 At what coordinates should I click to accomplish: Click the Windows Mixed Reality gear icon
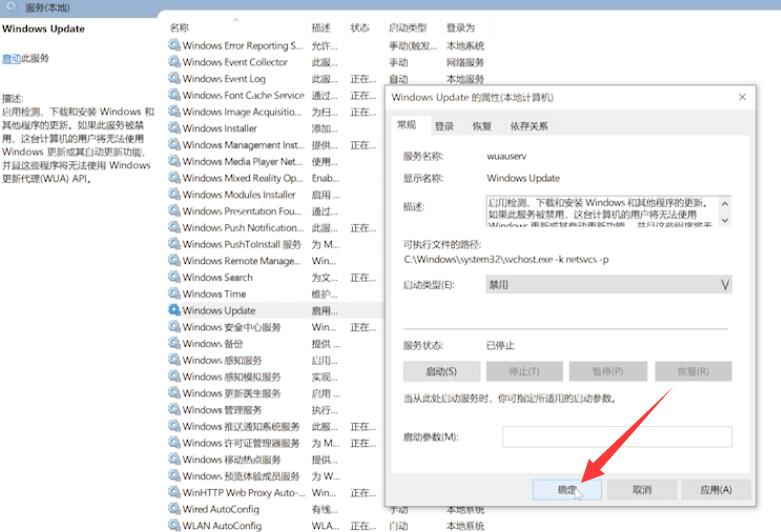174,177
